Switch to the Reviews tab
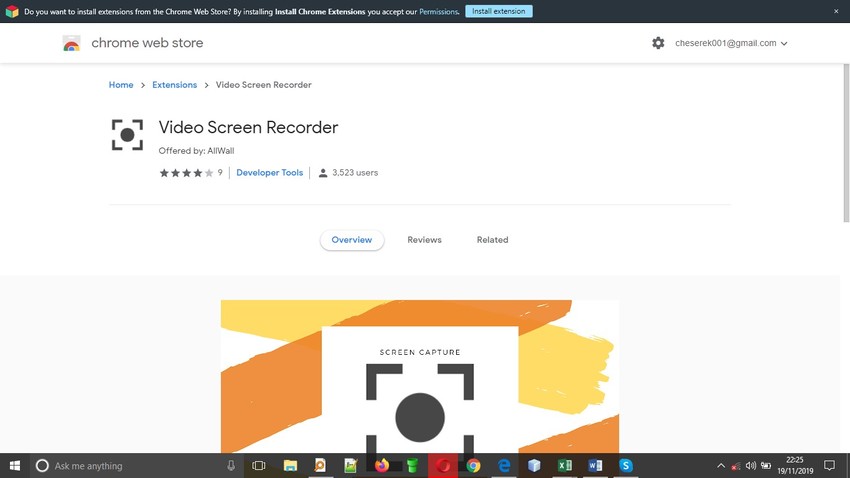The height and width of the screenshot is (478, 850). [424, 240]
